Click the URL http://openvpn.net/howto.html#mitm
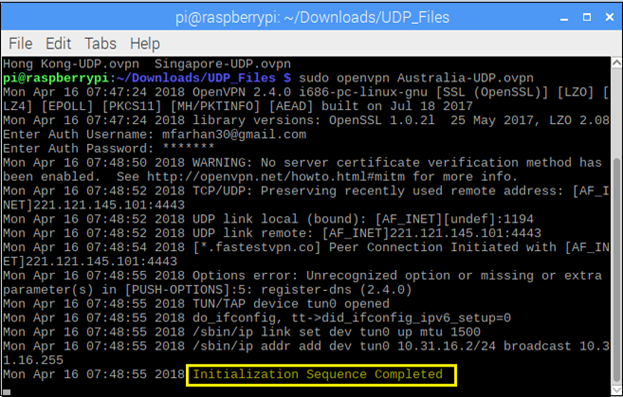Image resolution: width=623 pixels, height=397 pixels. pyautogui.click(x=276, y=177)
